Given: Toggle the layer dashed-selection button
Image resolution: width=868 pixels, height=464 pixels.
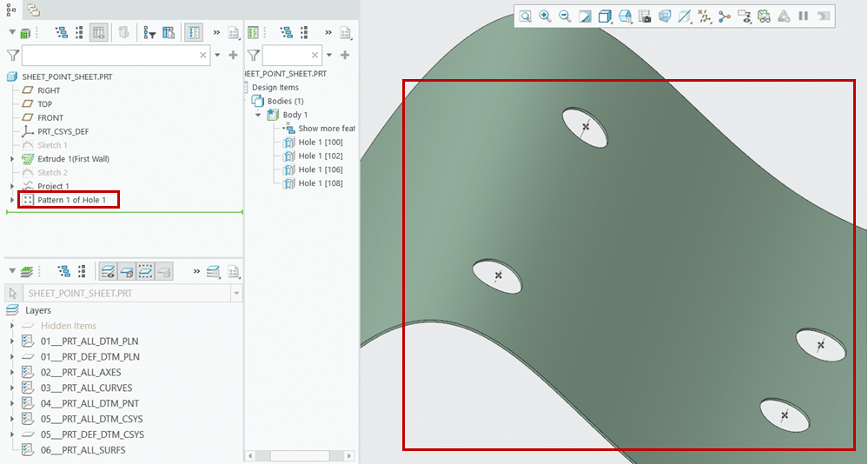Looking at the screenshot, I should pyautogui.click(x=146, y=271).
